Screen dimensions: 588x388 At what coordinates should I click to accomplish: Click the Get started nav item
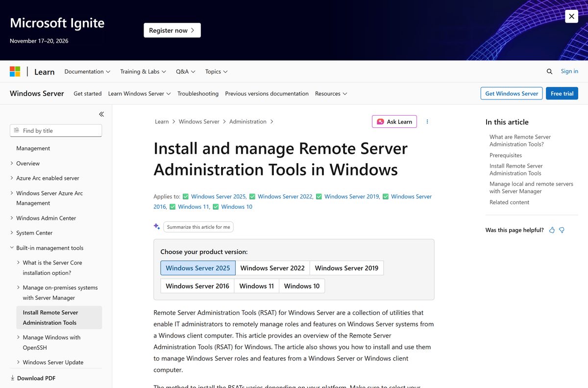[88, 94]
